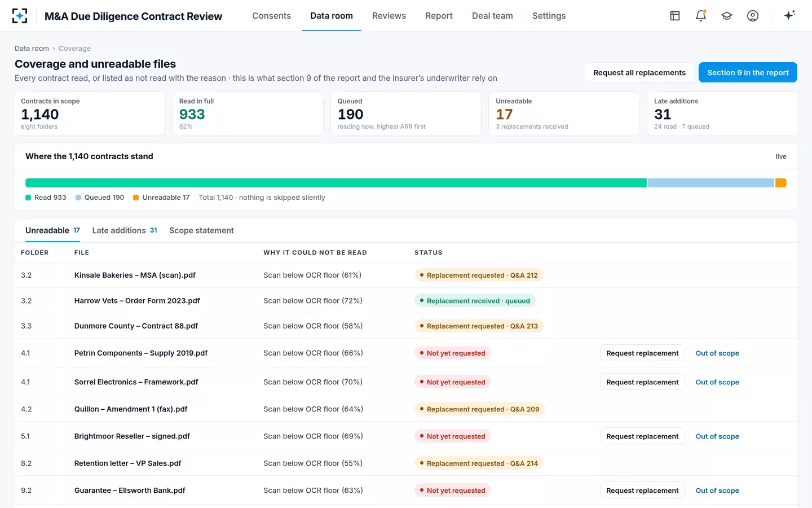Open Quillon – Amendment 1 (fax).pdf

[x=131, y=409]
